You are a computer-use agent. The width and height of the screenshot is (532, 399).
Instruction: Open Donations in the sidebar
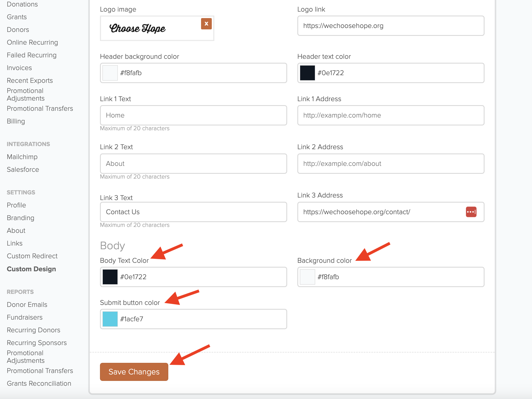tap(22, 4)
